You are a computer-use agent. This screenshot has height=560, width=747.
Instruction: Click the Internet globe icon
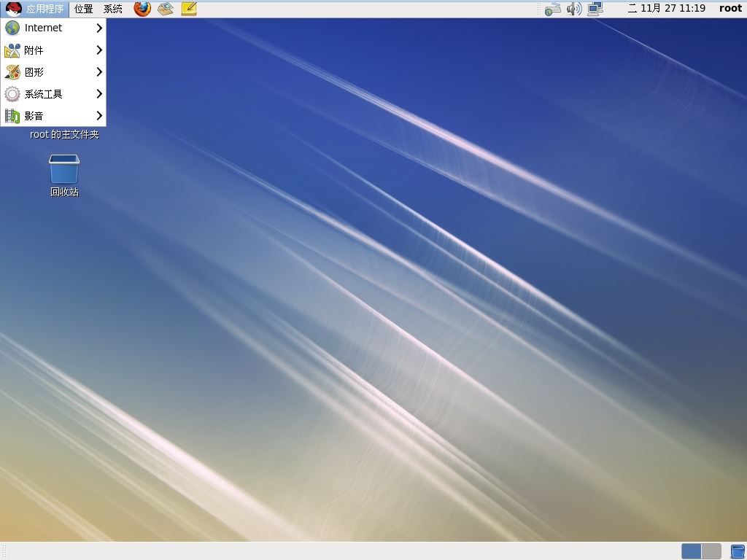tap(12, 28)
